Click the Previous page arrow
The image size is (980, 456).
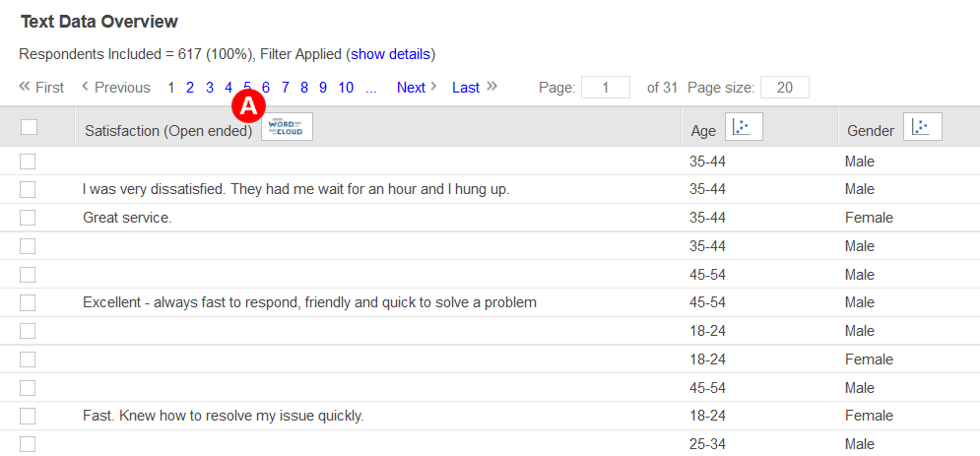tap(85, 87)
